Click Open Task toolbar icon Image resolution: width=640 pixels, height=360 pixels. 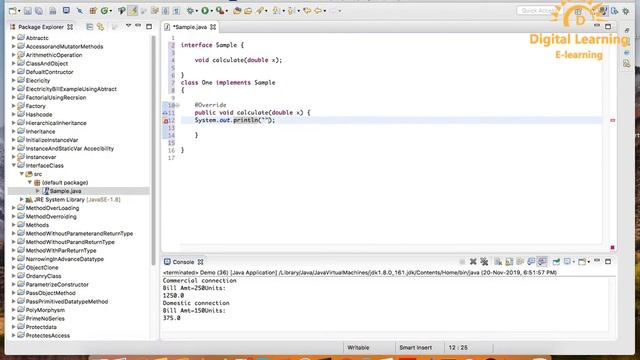coord(248,11)
